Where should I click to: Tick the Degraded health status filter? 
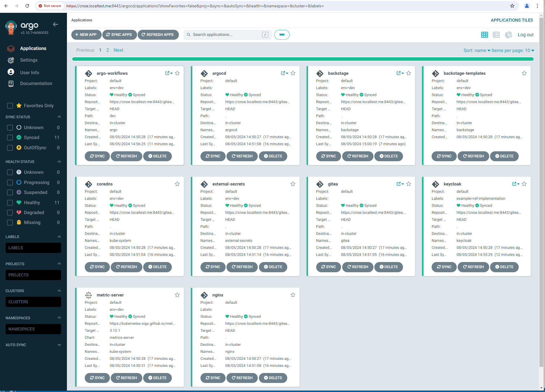pyautogui.click(x=10, y=213)
